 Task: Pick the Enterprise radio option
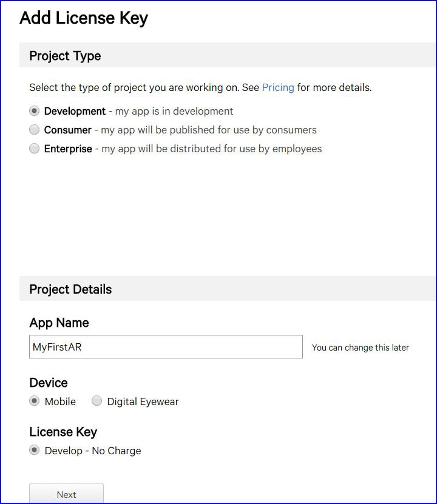[x=34, y=149]
